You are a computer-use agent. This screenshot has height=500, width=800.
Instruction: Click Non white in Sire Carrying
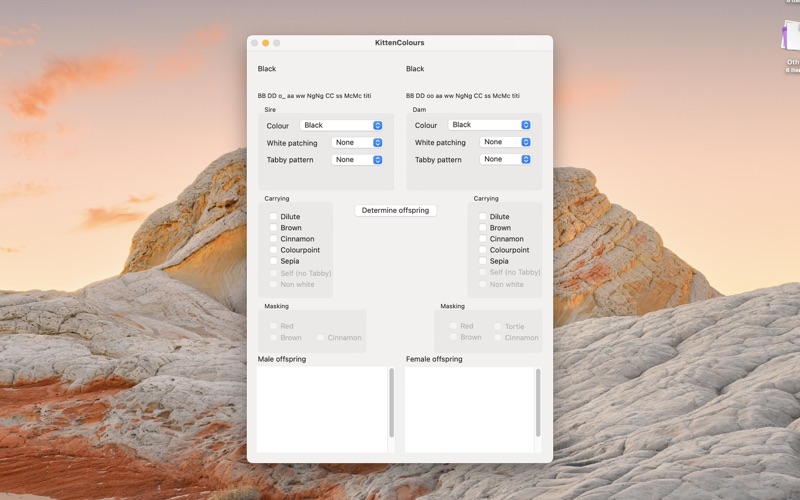[x=273, y=284]
